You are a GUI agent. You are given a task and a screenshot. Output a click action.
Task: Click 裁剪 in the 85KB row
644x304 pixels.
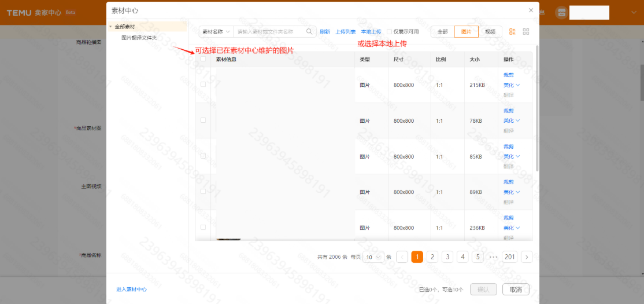coord(509,146)
